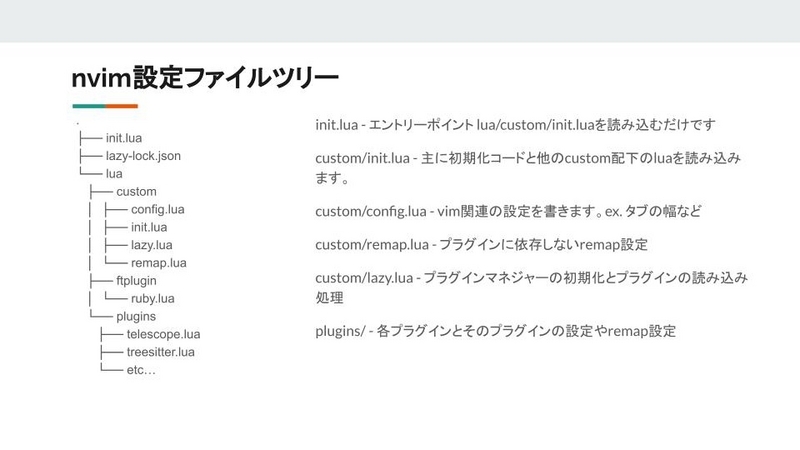Click the 'etc…' entry in tree

(141, 370)
